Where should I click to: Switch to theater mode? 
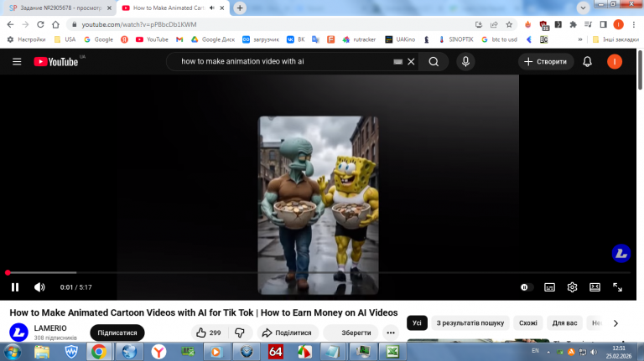click(x=595, y=287)
